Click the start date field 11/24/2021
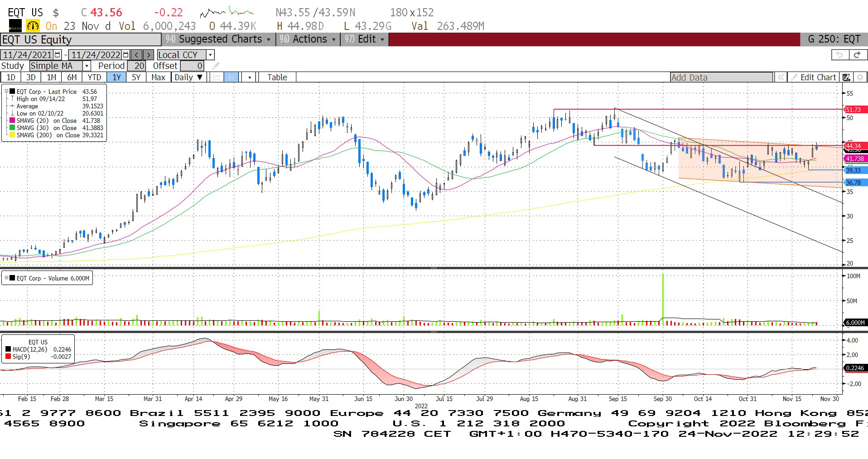The image size is (868, 459). tap(27, 55)
